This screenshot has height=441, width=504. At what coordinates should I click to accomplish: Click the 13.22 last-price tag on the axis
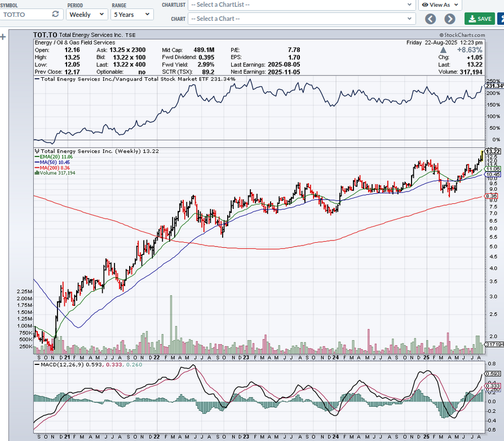tap(493, 151)
